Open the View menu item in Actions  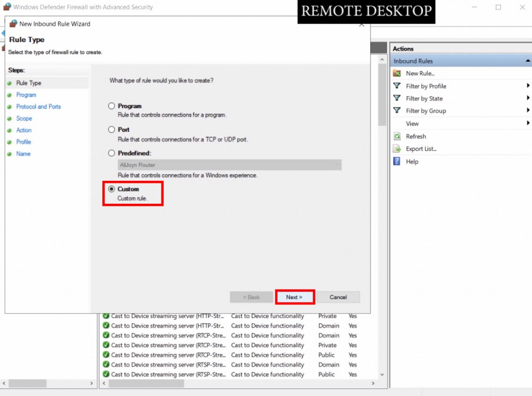tap(412, 124)
